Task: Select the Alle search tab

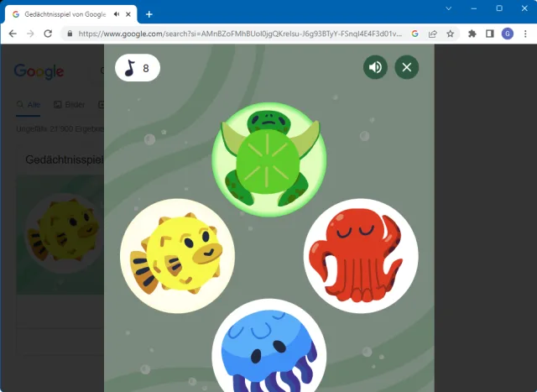Action: [29, 105]
